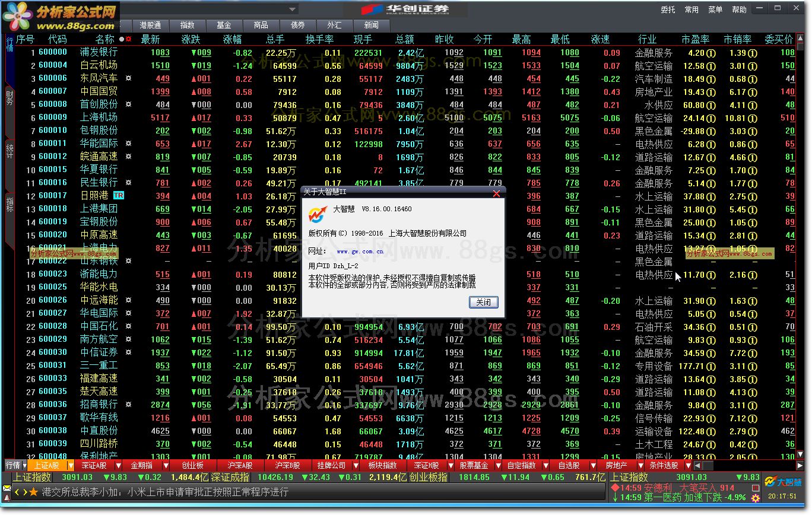This screenshot has height=515, width=812.
Task: Open the dropdown arrow on the 深证A股 tab
Action: pyautogui.click(x=119, y=466)
